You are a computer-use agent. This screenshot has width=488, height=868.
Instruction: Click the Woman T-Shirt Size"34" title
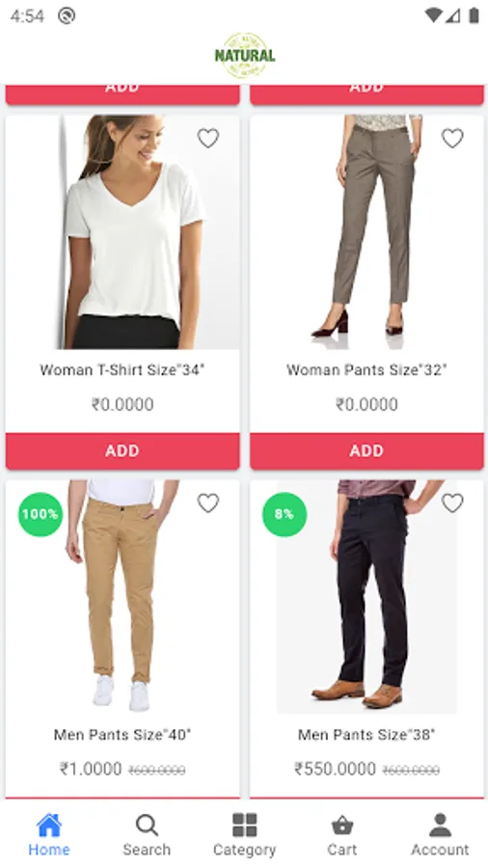point(122,369)
